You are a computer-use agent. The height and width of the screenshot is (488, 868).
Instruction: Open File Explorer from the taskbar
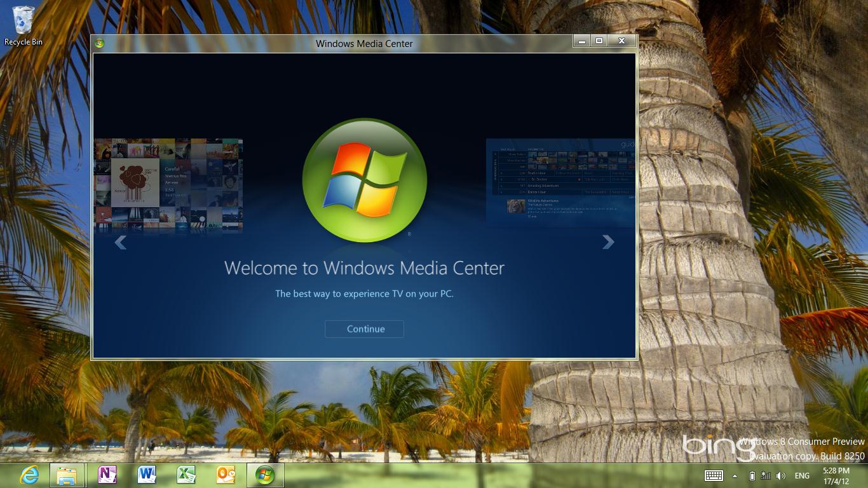pyautogui.click(x=67, y=475)
